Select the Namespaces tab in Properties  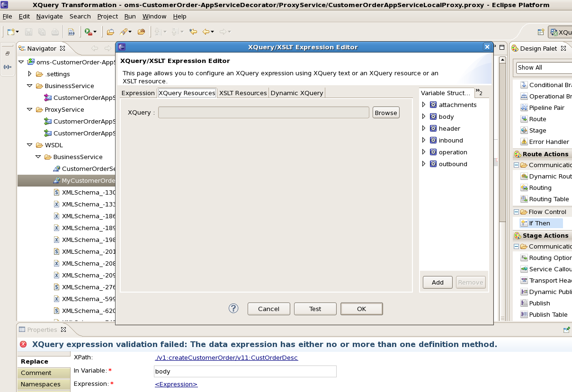point(44,384)
